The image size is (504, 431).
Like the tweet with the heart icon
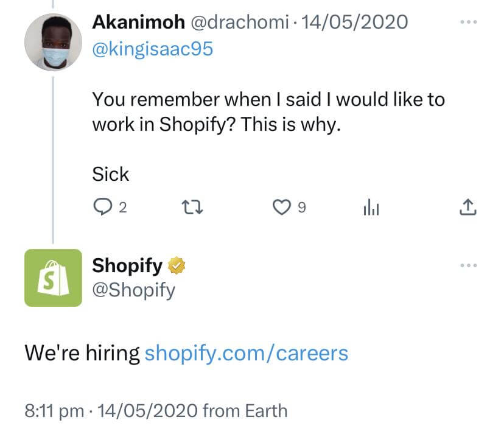tap(281, 208)
